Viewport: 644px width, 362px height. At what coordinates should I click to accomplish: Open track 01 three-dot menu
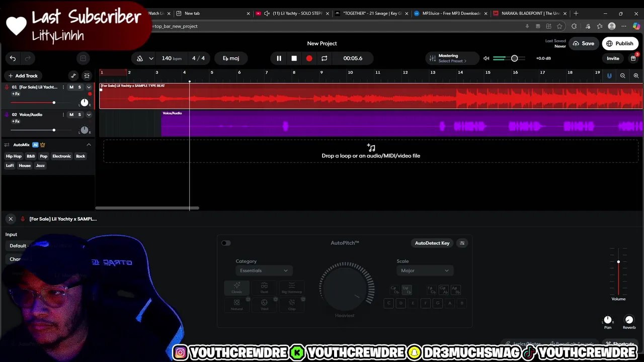[x=63, y=87]
